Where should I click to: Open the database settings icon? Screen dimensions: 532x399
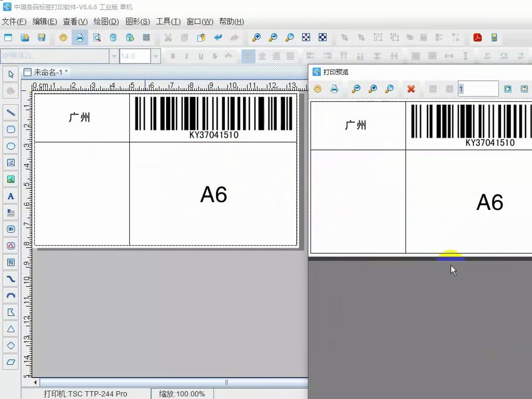pyautogui.click(x=113, y=37)
